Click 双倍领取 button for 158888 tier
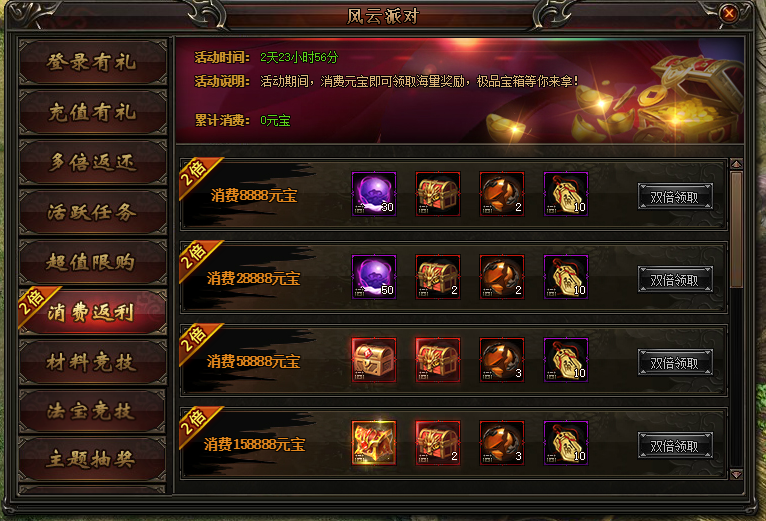This screenshot has width=766, height=521. (675, 446)
